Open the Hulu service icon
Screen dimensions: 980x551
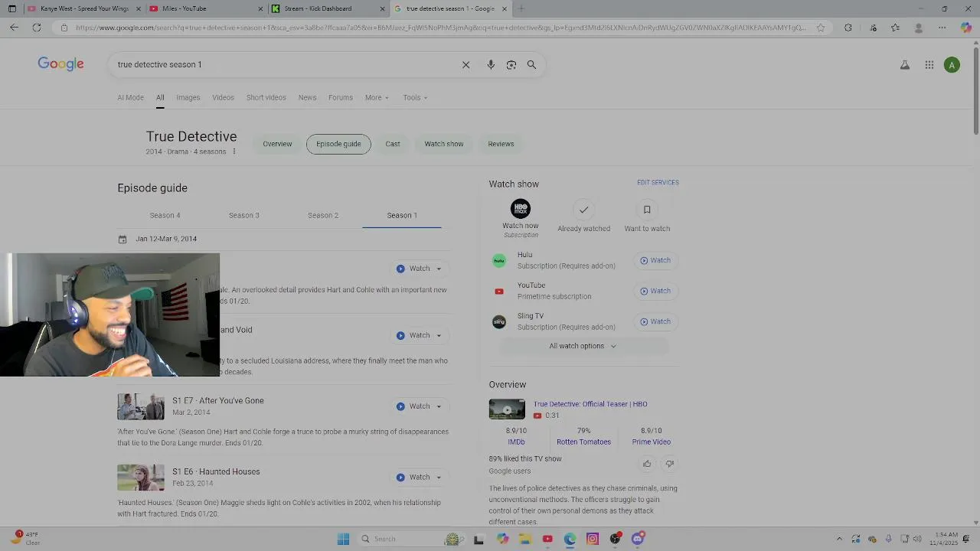(x=499, y=261)
